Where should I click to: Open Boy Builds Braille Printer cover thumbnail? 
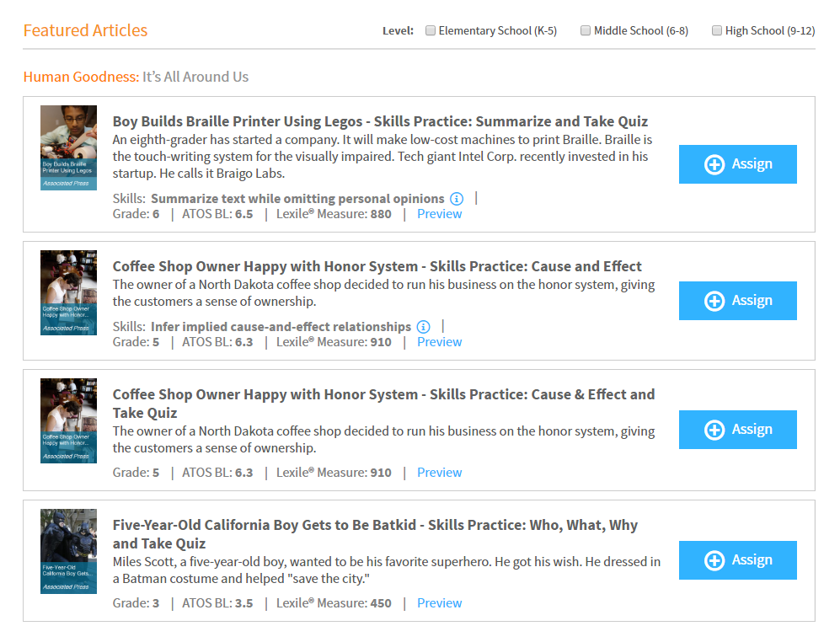68,147
